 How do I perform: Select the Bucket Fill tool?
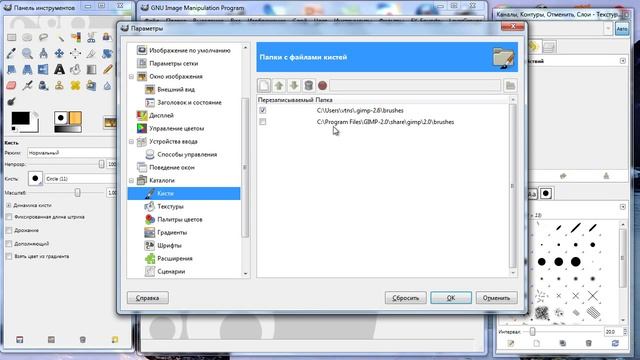76,69
